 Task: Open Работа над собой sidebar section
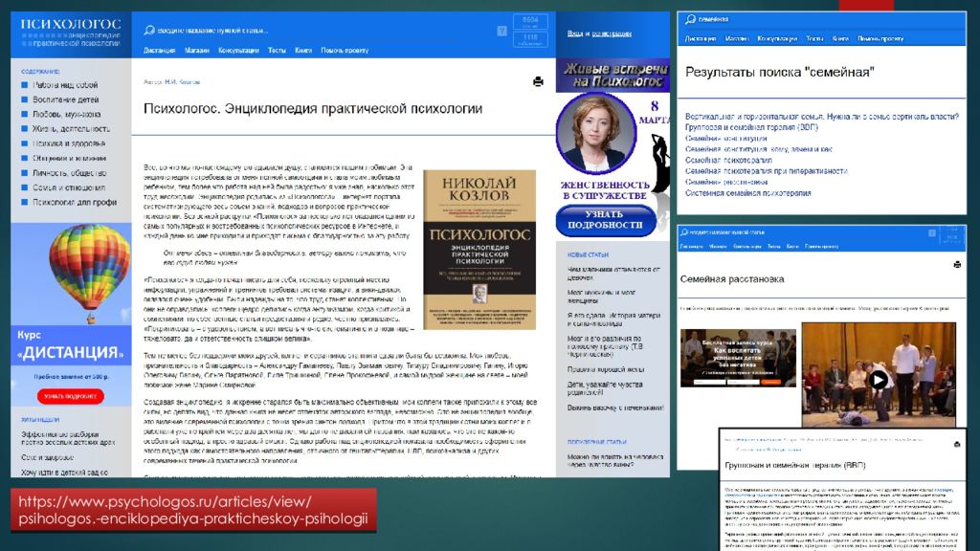(x=65, y=85)
